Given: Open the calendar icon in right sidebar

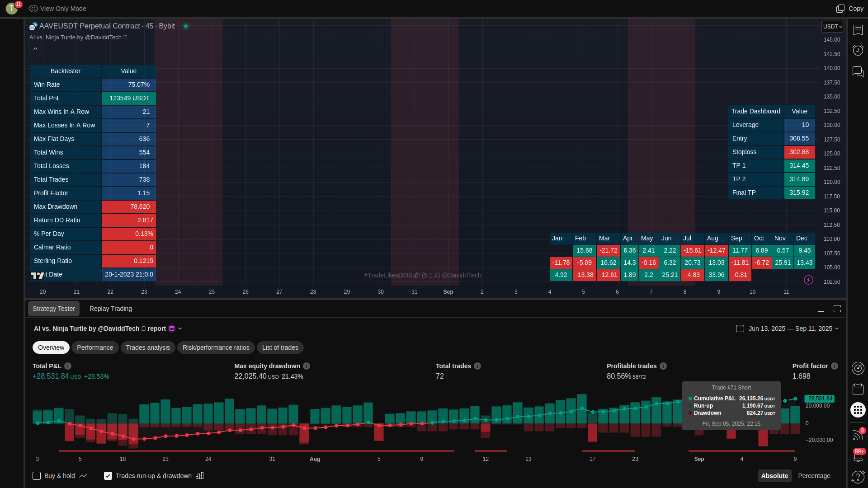Looking at the screenshot, I should (858, 389).
